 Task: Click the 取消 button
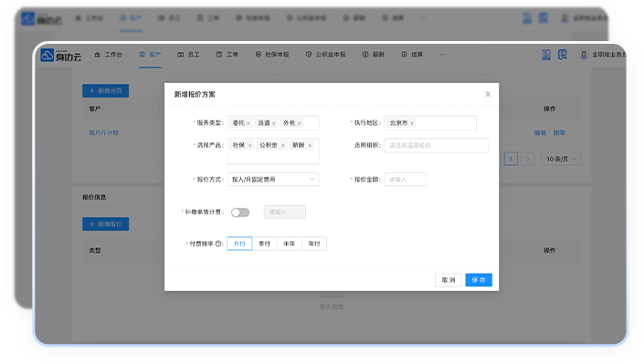(449, 280)
